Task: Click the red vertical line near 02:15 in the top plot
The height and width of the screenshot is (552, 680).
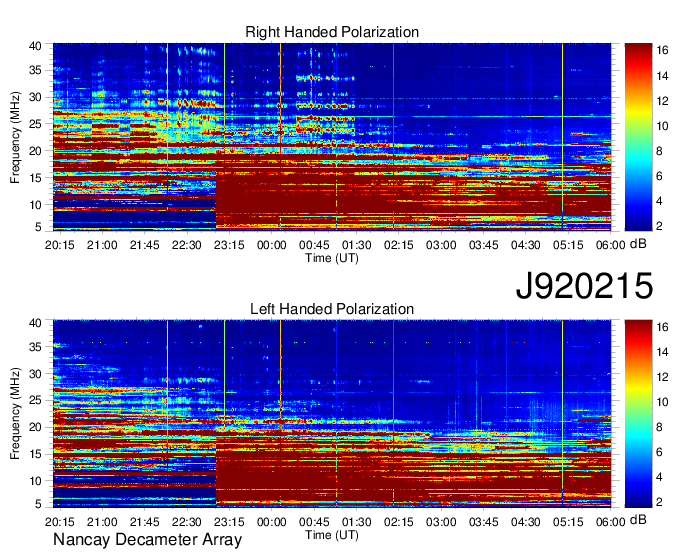Action: tap(393, 137)
